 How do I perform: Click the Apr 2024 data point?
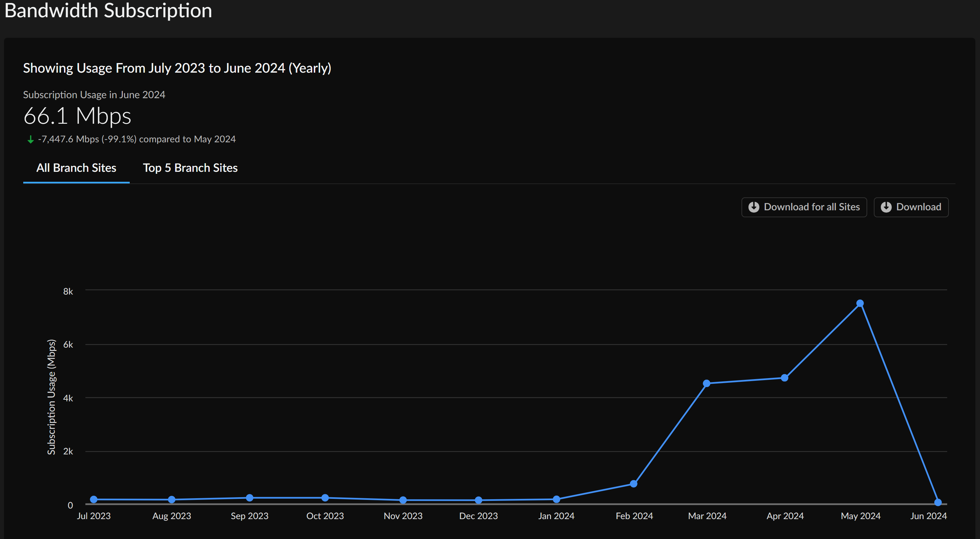pyautogui.click(x=785, y=378)
